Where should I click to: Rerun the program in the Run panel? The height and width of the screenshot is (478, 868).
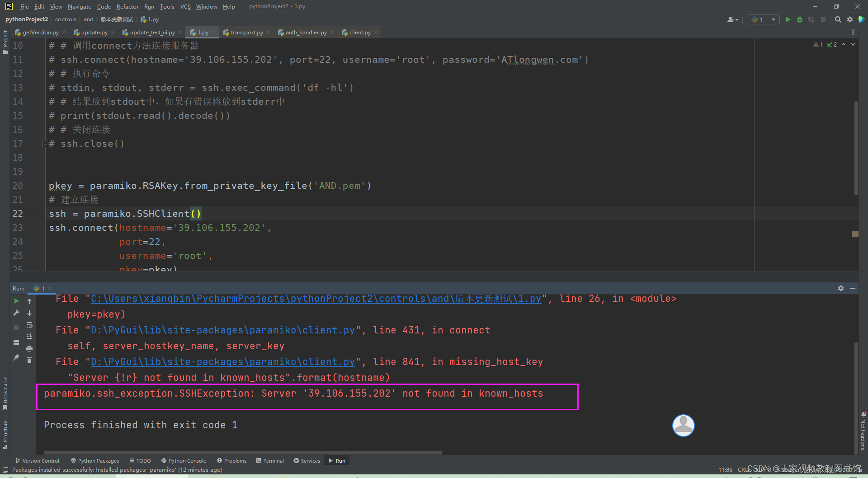click(16, 301)
